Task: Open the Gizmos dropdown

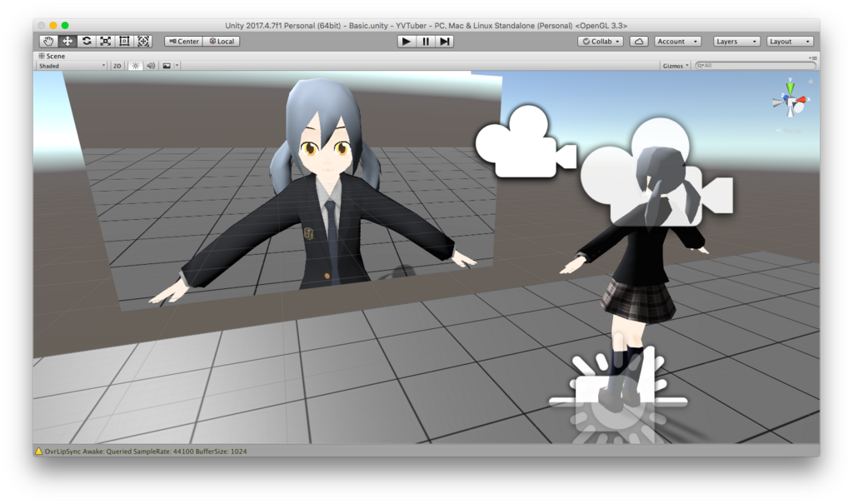Action: click(x=675, y=66)
